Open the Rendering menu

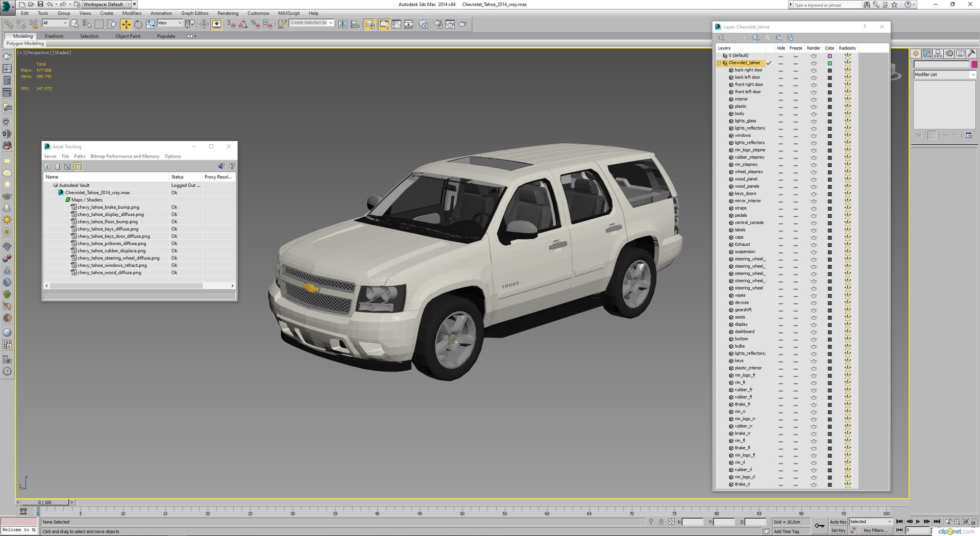point(228,13)
